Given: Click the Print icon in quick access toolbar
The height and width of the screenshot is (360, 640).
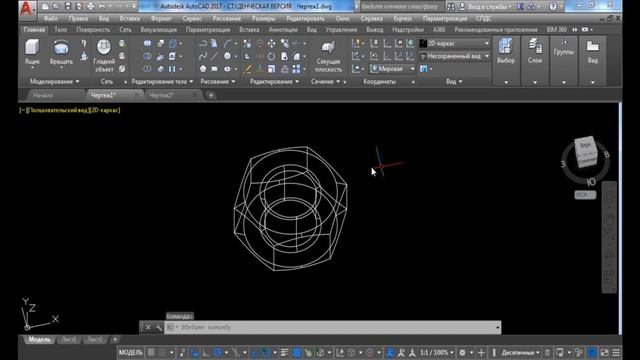Looking at the screenshot, I should 91,7.
